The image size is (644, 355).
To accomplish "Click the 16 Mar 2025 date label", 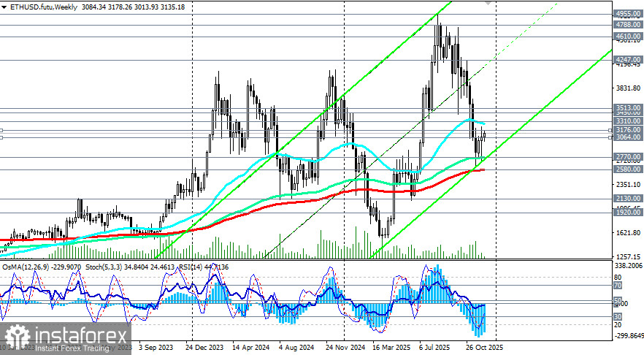I will 391,347.
